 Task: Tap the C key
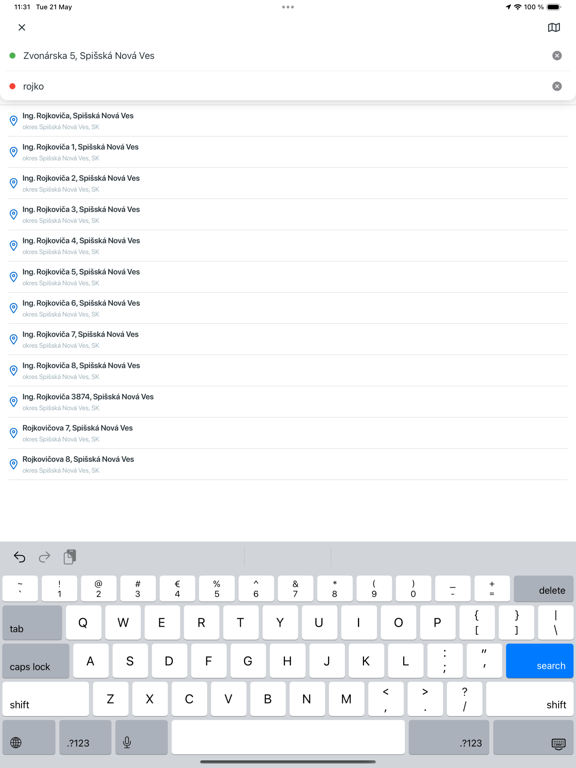[x=189, y=699]
